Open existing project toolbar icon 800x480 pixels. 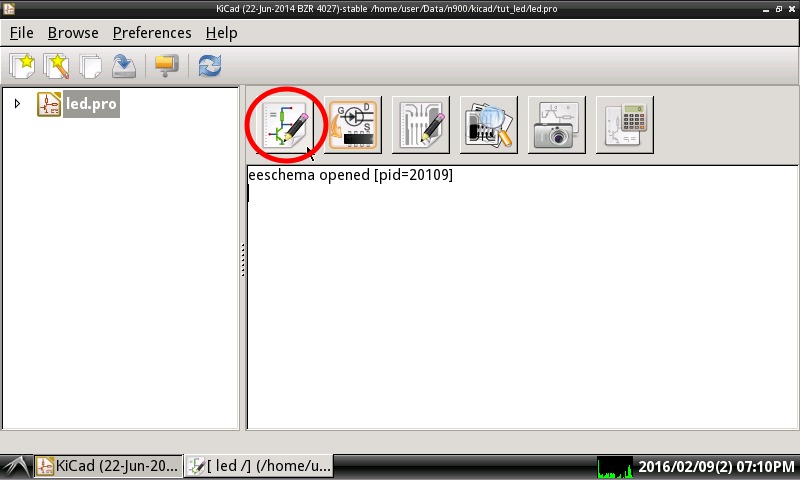tap(90, 66)
